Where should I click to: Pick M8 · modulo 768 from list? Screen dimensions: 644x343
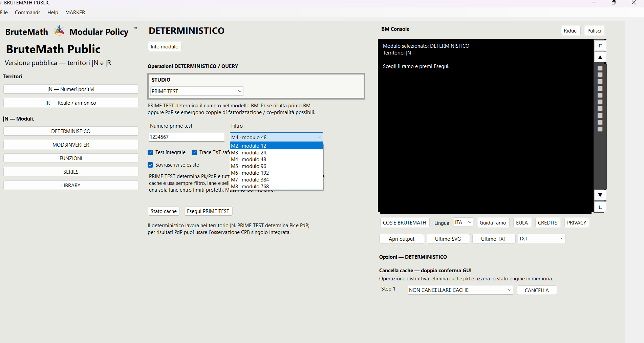click(x=276, y=186)
